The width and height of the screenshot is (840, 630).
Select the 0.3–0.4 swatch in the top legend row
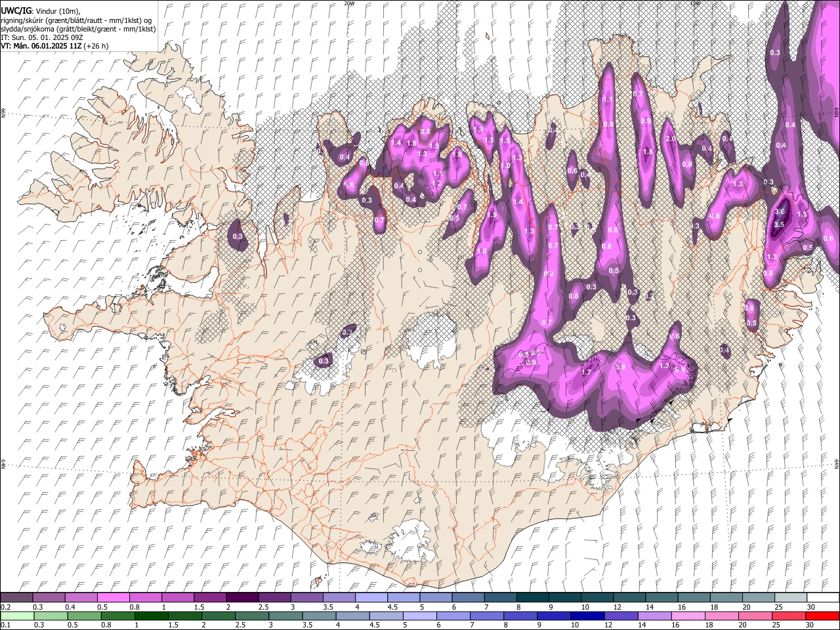(49, 598)
